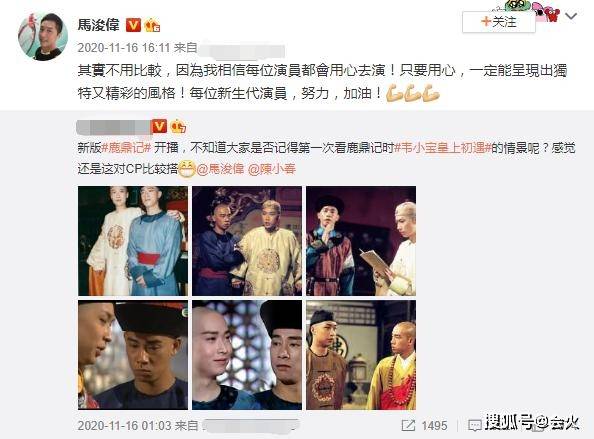Open the bottom-right photo with the monk
The image size is (594, 439).
click(361, 355)
